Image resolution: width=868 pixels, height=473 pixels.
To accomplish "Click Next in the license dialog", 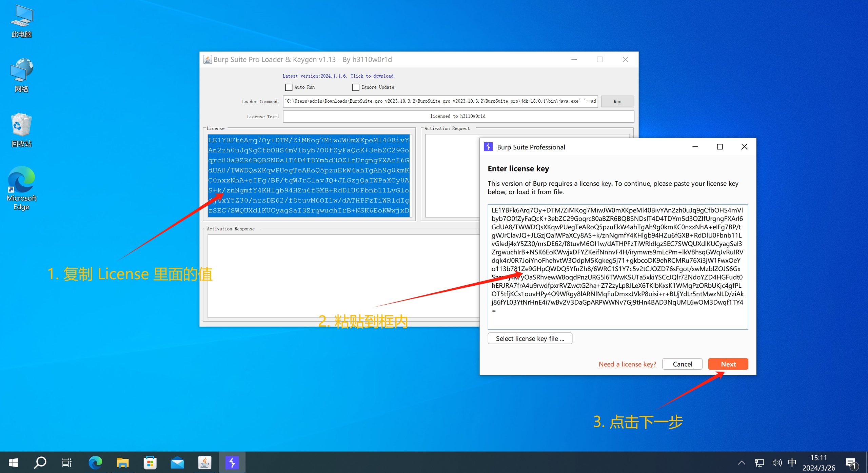I will [728, 364].
